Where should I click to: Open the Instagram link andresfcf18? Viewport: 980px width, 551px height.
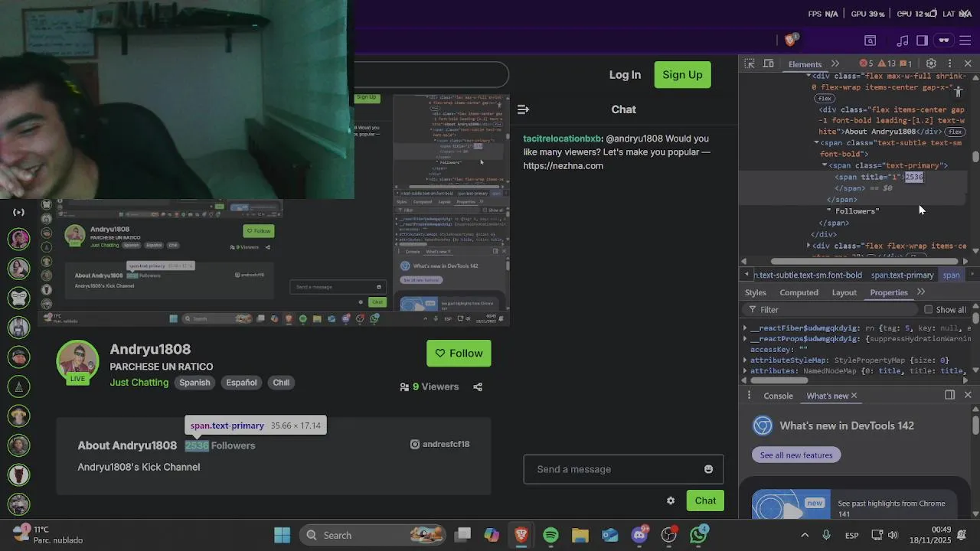tap(440, 444)
